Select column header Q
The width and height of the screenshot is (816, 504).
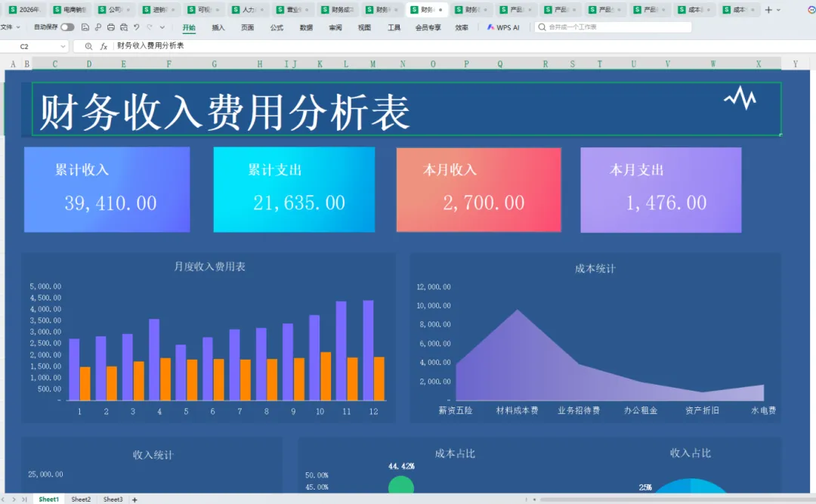click(x=499, y=64)
